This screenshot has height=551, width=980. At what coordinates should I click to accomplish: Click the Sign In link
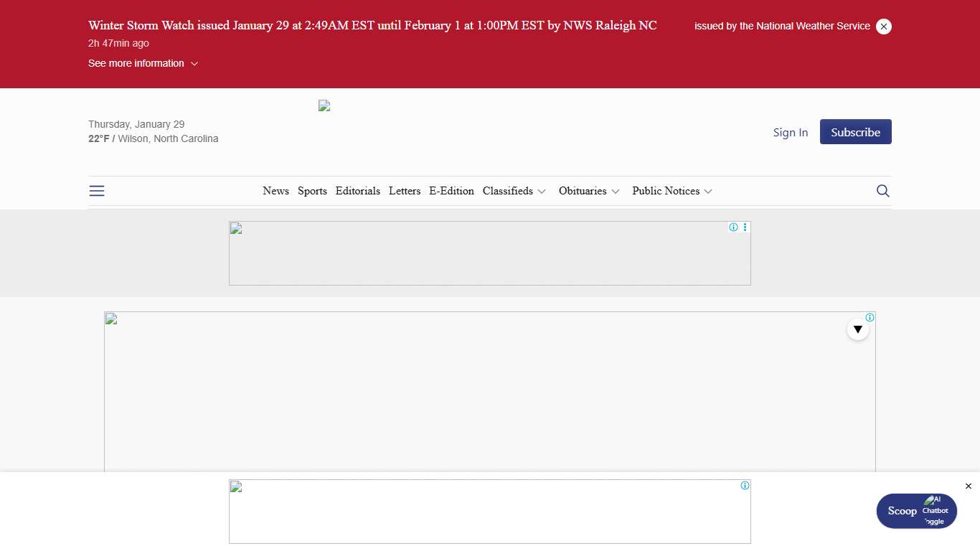[x=790, y=133]
